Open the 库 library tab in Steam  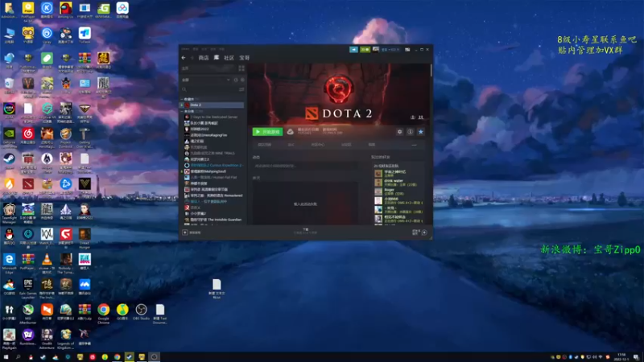(x=216, y=58)
